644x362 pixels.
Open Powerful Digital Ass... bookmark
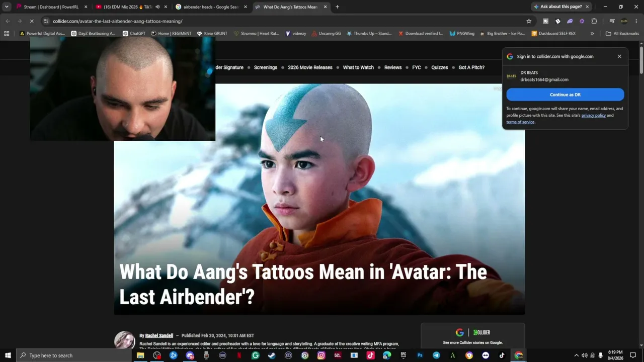(x=42, y=34)
